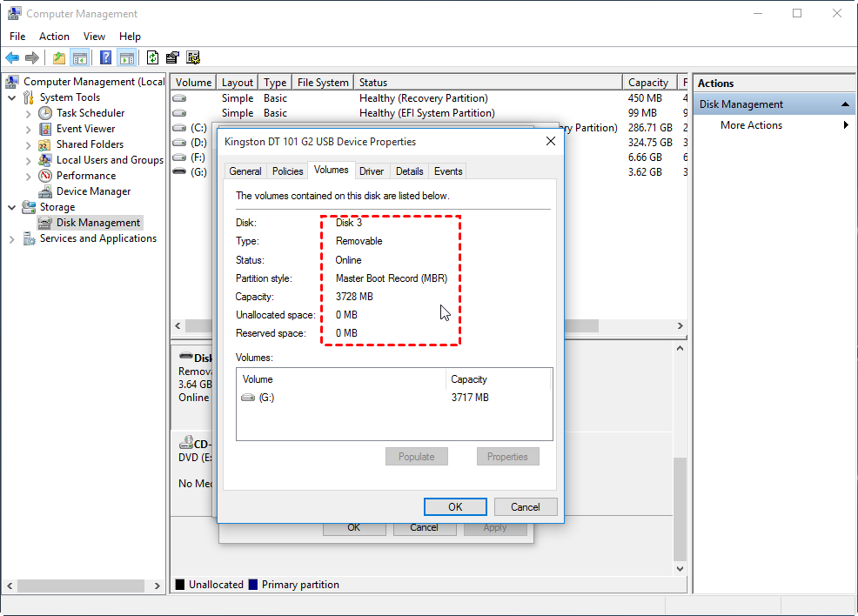Click the Capacity column header in volume list
This screenshot has width=858, height=616.
649,83
